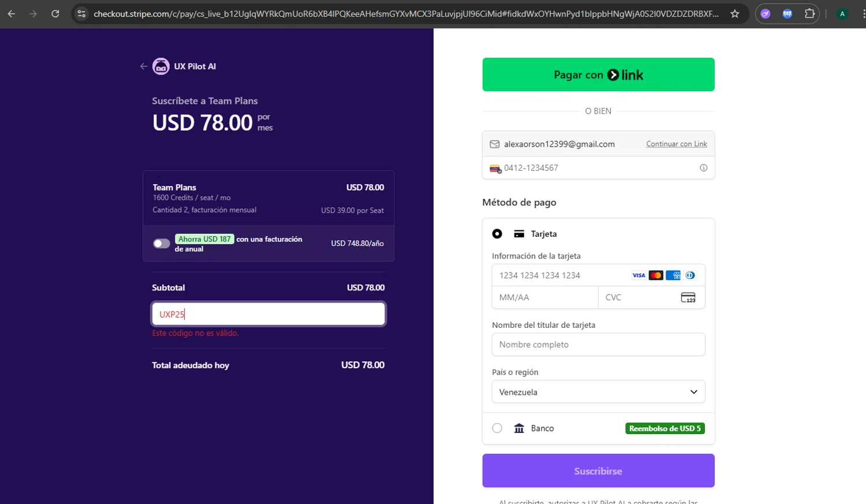Click the phone number field 0412-1234567
Image resolution: width=866 pixels, height=504 pixels.
point(598,168)
